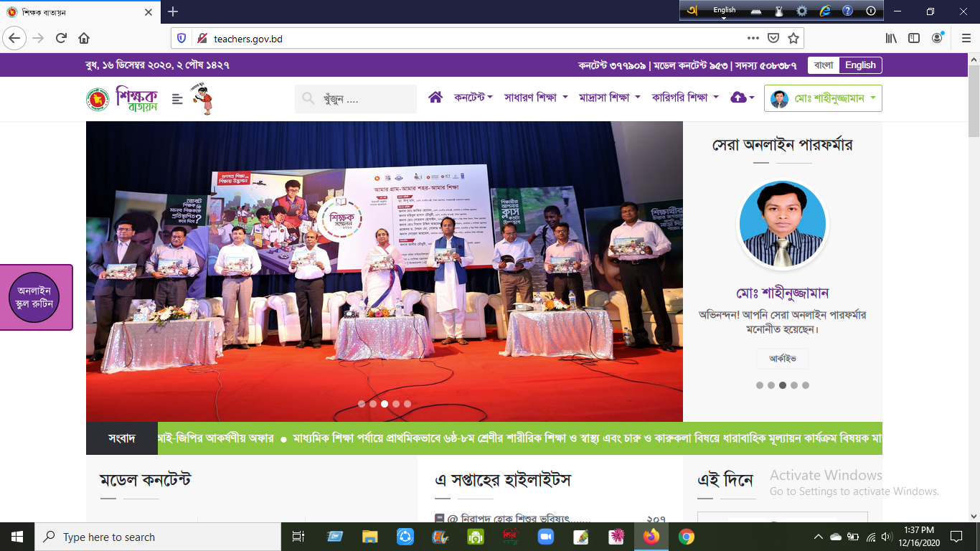The height and width of the screenshot is (551, 980).
Task: Select the শিক্ষক বাতায়ন browser tab
Action: (x=81, y=12)
